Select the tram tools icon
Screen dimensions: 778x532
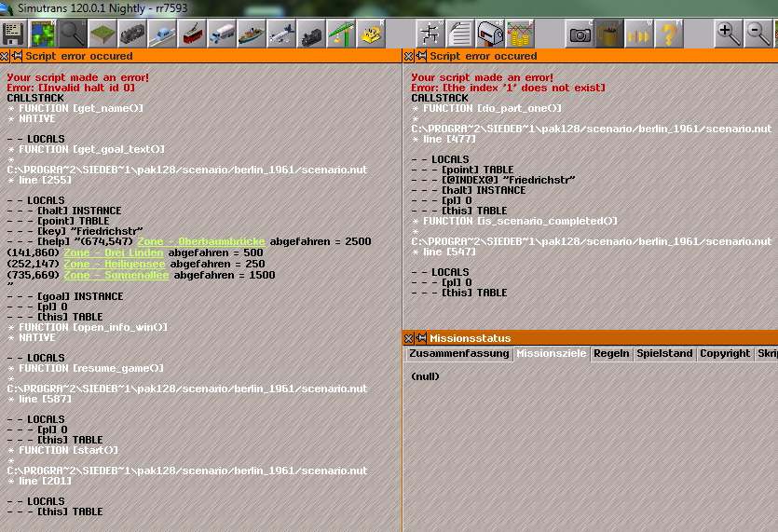[192, 35]
